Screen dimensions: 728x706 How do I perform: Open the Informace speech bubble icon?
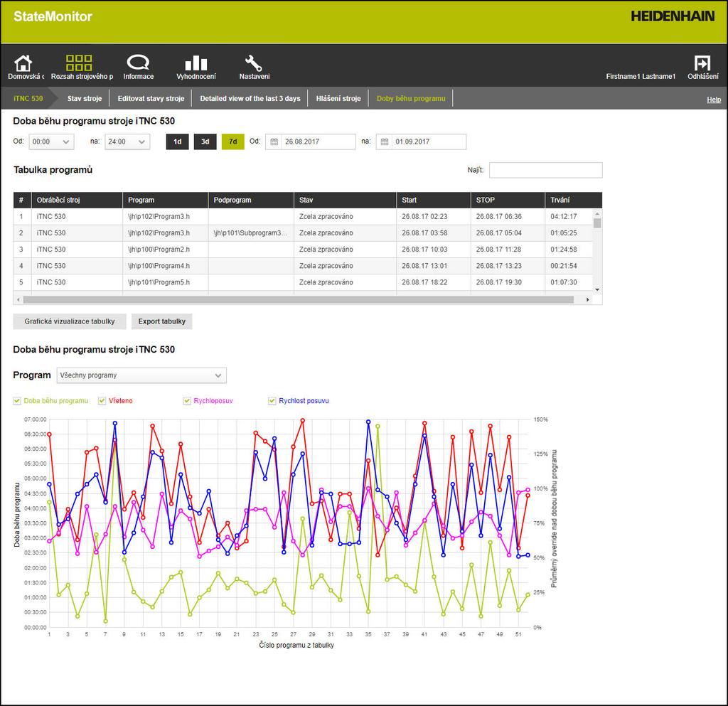click(138, 62)
